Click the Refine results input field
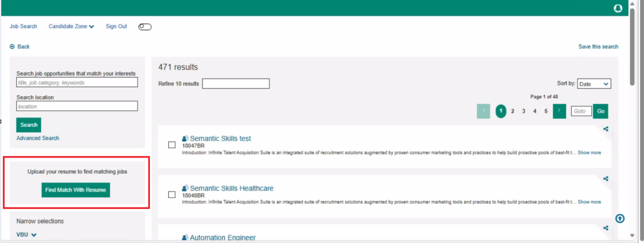 [236, 84]
